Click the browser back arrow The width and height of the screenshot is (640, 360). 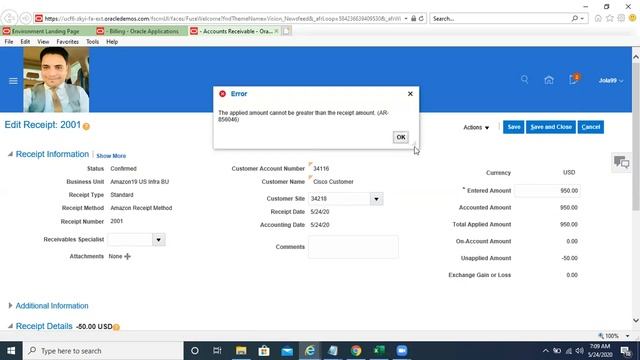pyautogui.click(x=9, y=18)
